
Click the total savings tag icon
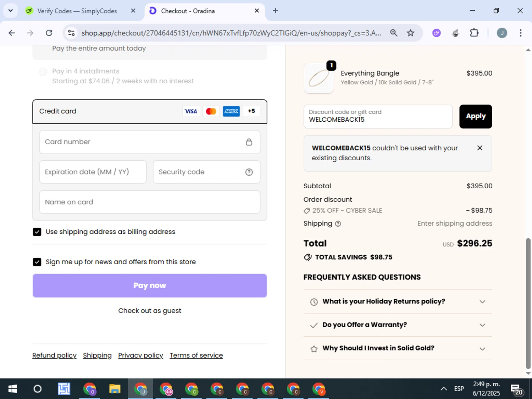(308, 257)
